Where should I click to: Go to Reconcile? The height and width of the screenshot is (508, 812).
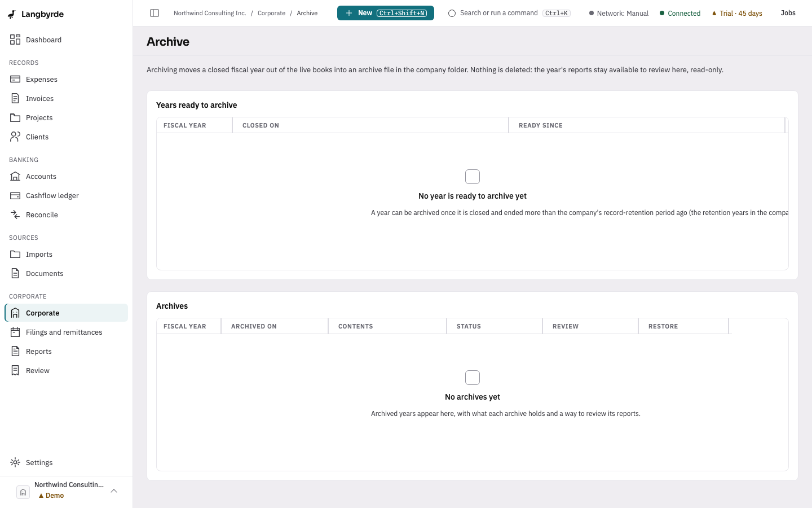[x=66, y=214]
